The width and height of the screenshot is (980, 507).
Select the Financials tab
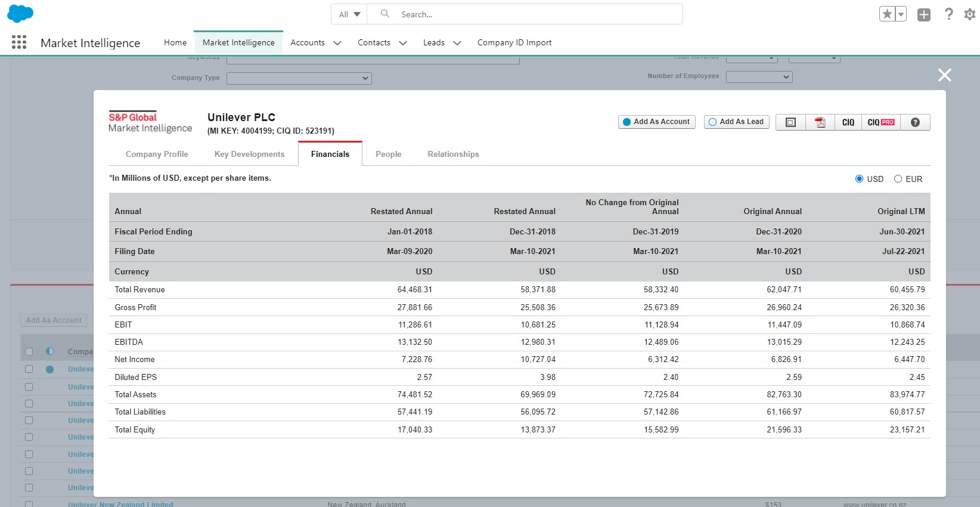tap(330, 154)
